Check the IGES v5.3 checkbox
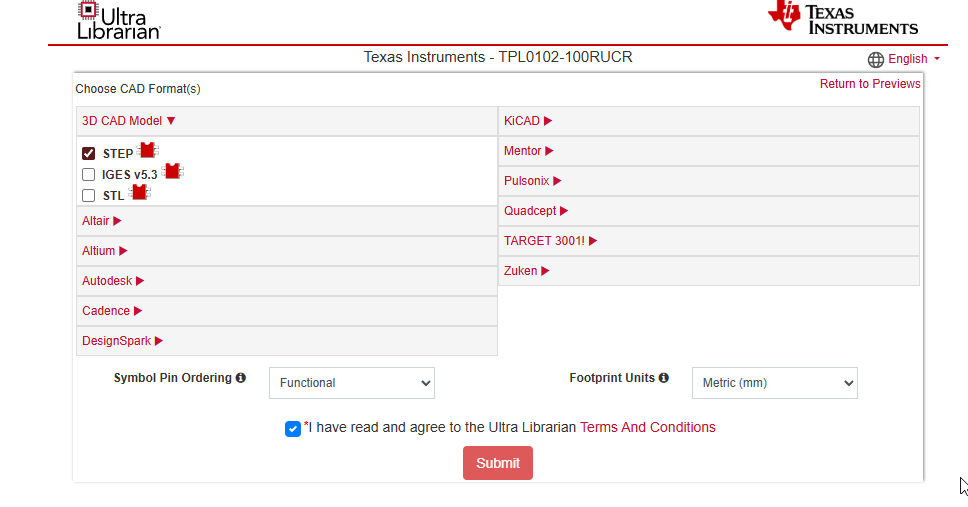The image size is (968, 507). point(88,174)
